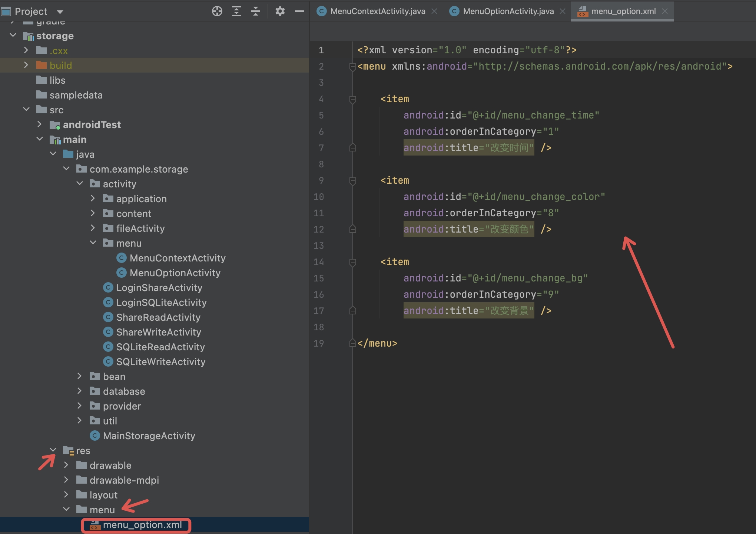Click line number 19 in the gutter

point(319,344)
